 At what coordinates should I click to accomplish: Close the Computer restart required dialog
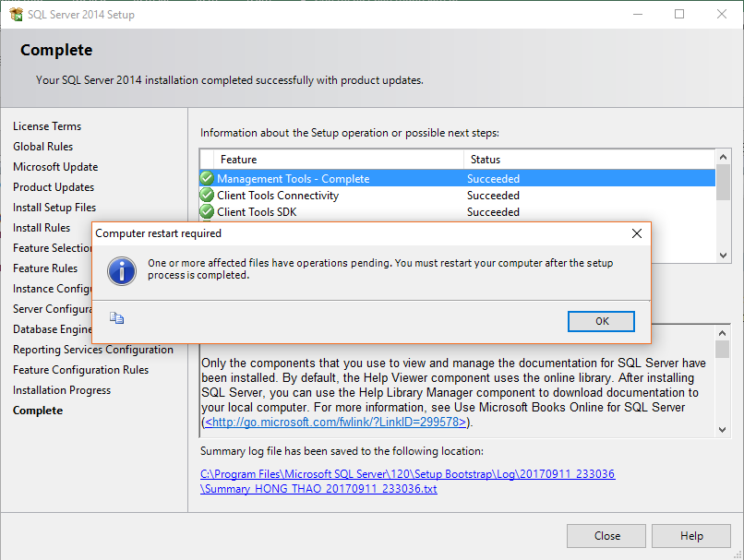coord(637,233)
